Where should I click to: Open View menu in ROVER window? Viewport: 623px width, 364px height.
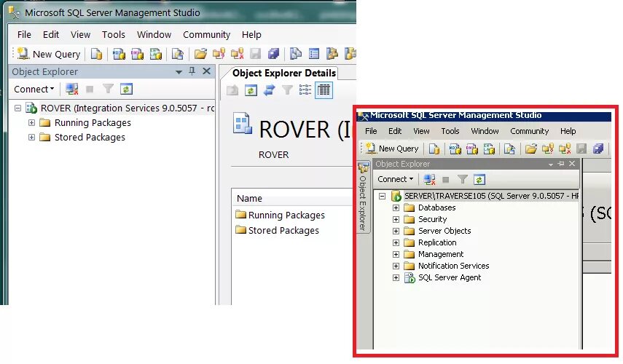[x=81, y=34]
